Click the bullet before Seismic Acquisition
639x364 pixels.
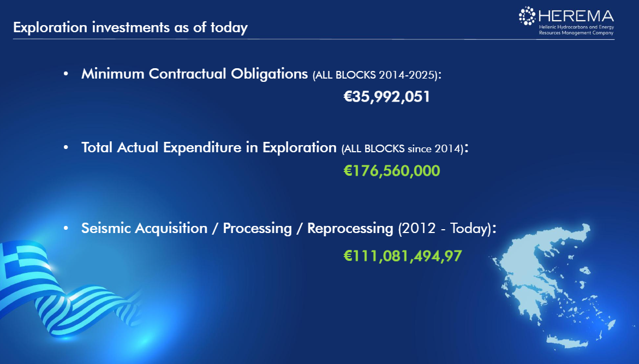point(66,228)
